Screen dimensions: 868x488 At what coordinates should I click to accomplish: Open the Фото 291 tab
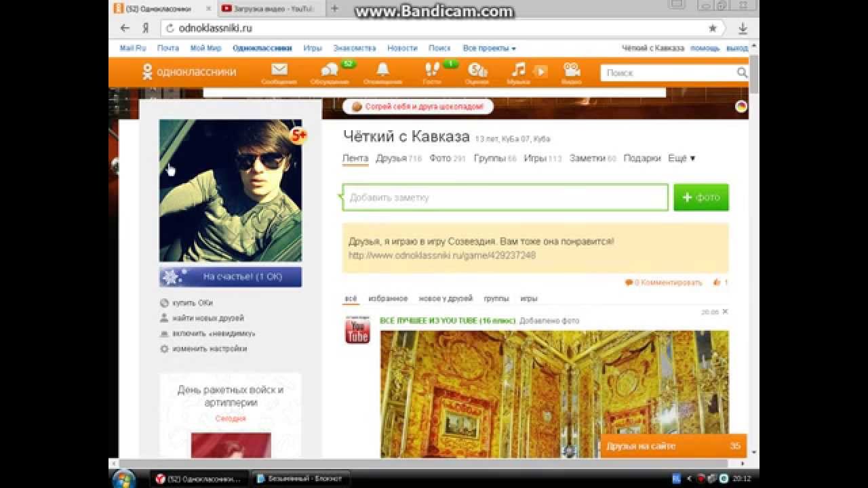(448, 158)
